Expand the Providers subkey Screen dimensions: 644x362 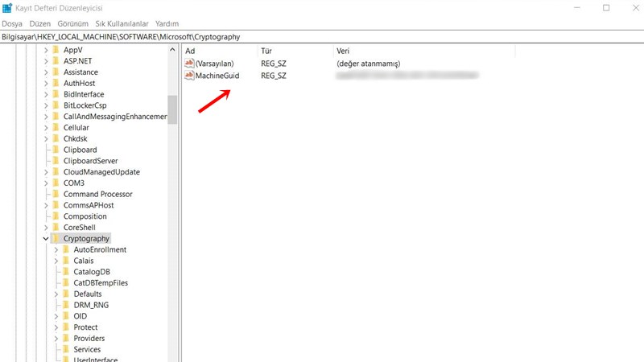coord(56,338)
